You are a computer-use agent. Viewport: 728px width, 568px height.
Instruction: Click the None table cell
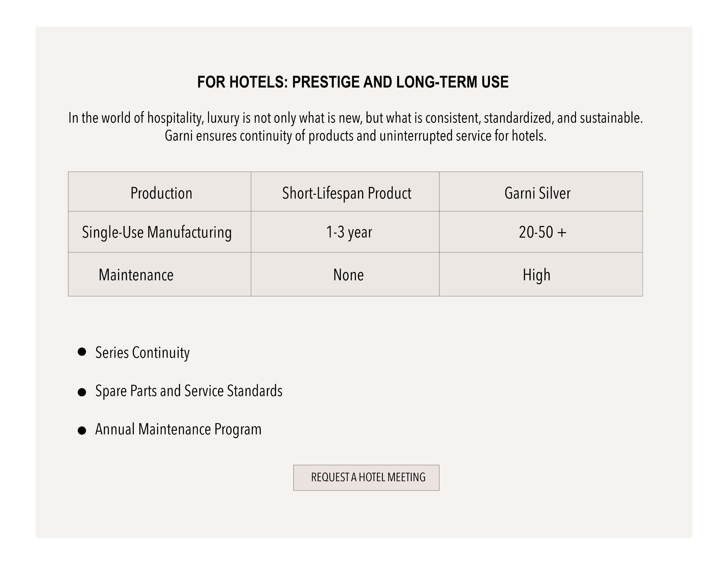(x=348, y=275)
